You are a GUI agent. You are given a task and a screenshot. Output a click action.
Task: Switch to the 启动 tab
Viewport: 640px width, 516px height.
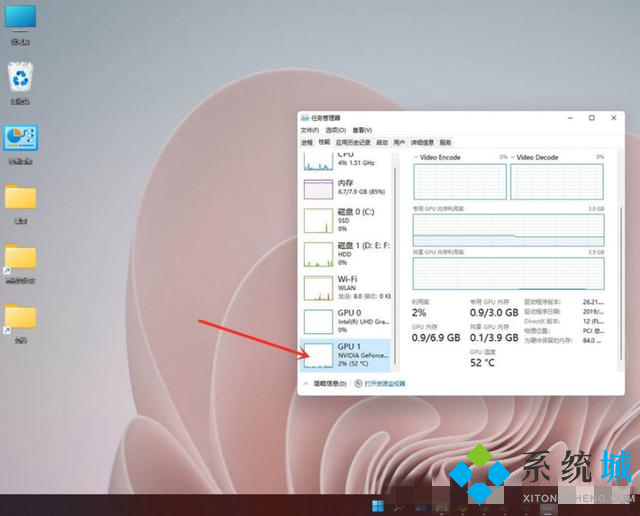(x=382, y=142)
